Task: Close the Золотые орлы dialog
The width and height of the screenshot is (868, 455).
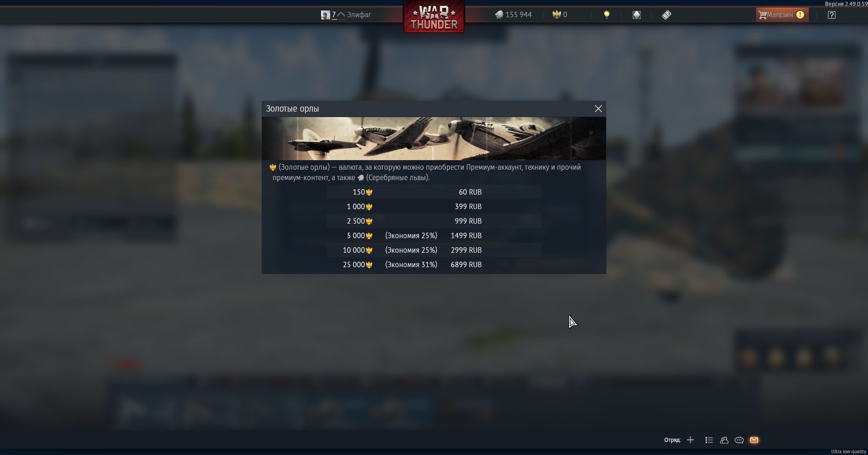Action: click(x=598, y=109)
